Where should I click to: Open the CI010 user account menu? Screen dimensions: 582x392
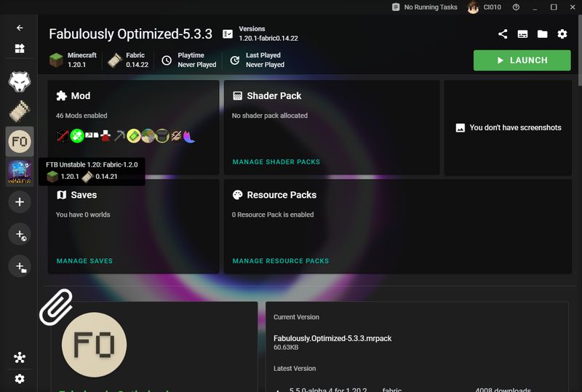485,7
